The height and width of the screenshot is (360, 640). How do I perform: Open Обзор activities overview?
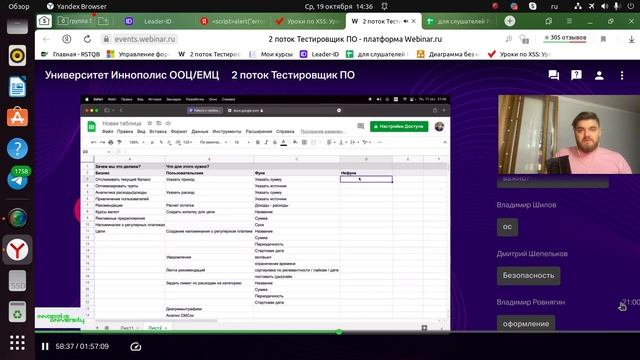click(x=19, y=6)
